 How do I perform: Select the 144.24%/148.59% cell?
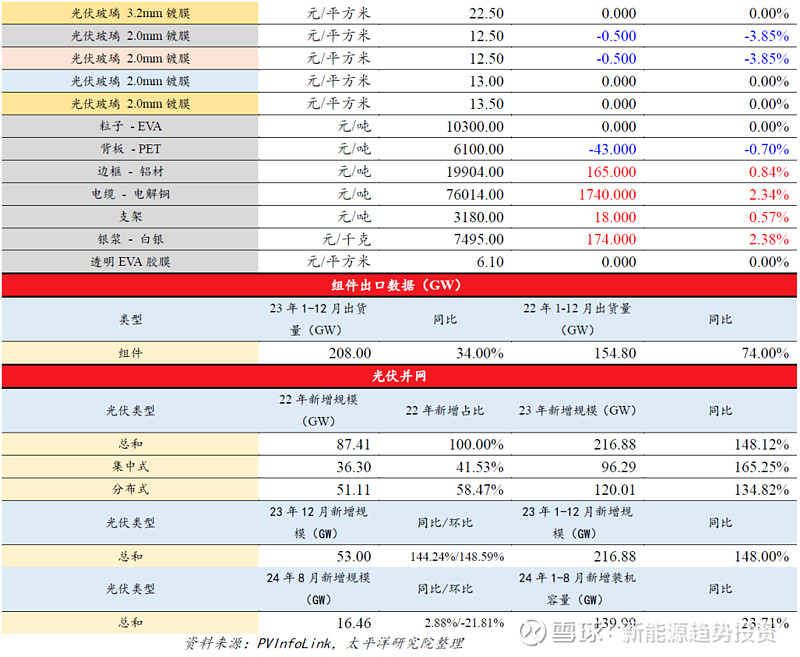click(x=457, y=556)
